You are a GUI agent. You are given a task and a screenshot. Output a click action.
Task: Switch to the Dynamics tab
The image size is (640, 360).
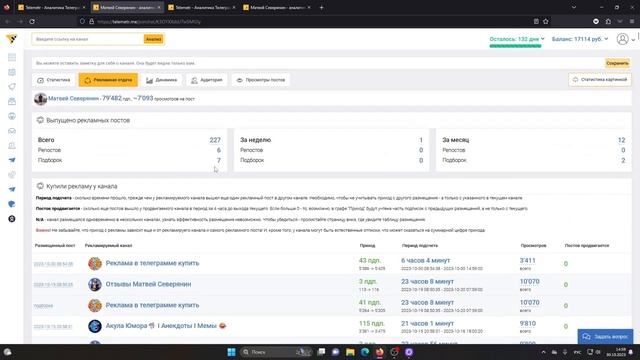point(162,80)
